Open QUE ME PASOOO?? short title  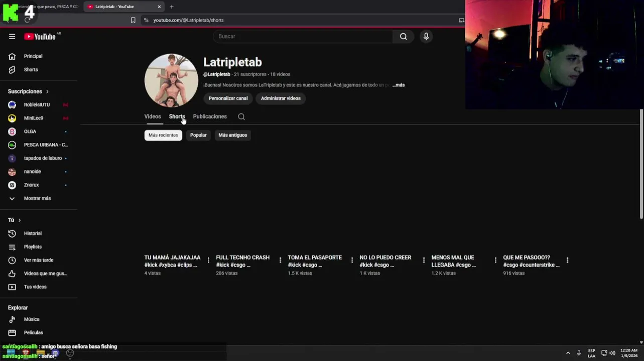click(x=531, y=261)
